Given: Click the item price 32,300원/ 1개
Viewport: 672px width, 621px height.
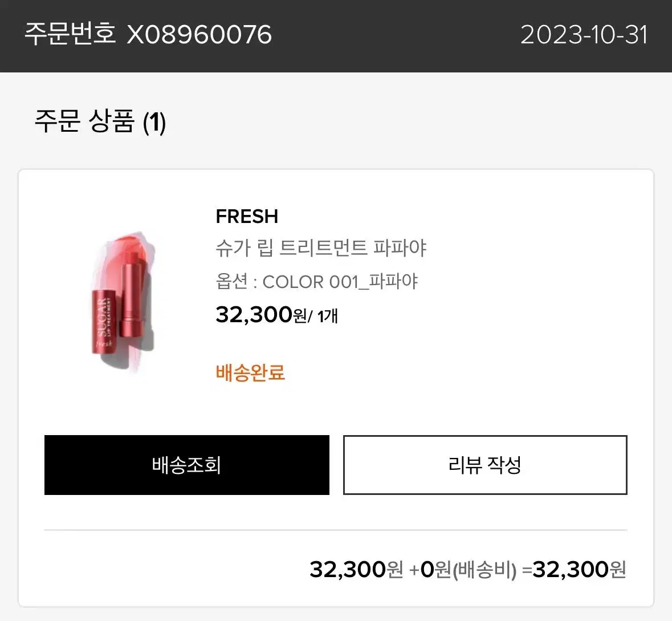Looking at the screenshot, I should coord(276,314).
